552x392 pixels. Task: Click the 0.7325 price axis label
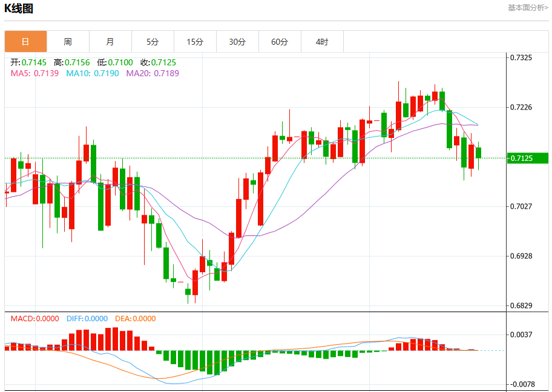(x=521, y=57)
